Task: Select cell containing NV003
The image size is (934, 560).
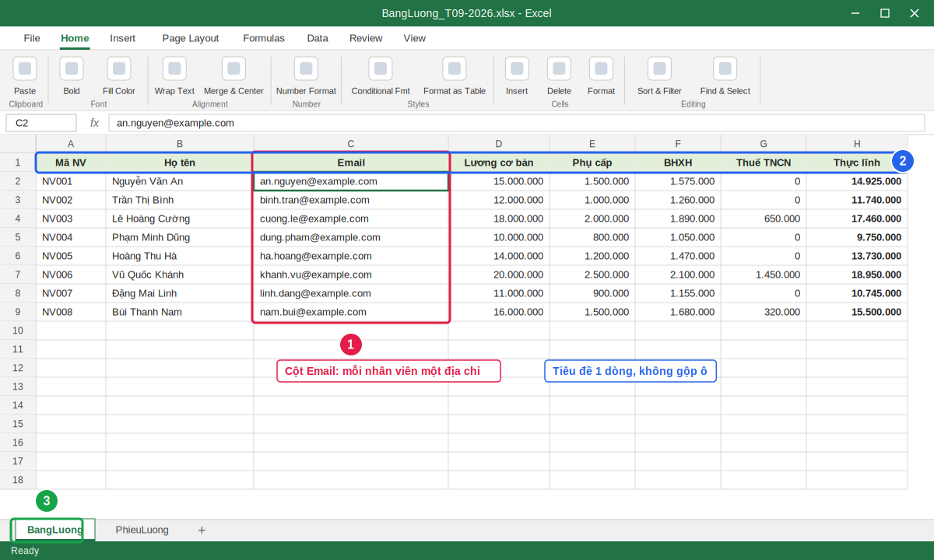Action: pos(71,219)
